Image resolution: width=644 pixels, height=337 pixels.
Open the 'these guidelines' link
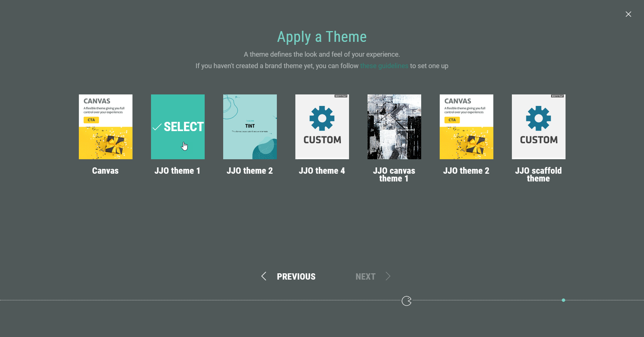click(x=384, y=66)
